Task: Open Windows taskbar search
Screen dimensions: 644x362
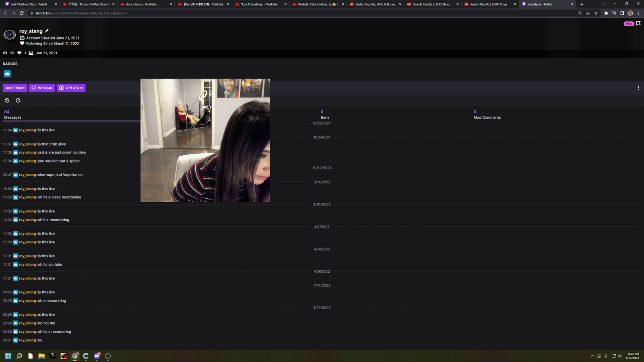Action: [x=19, y=356]
